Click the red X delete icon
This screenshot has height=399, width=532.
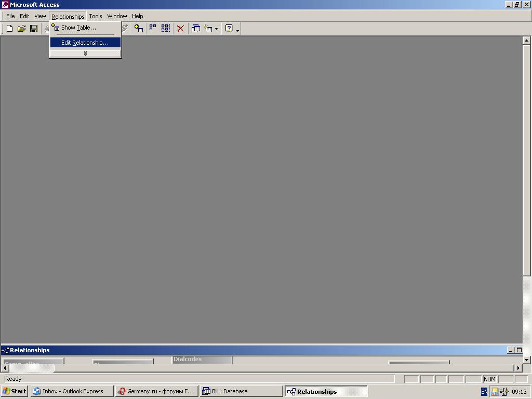point(180,29)
